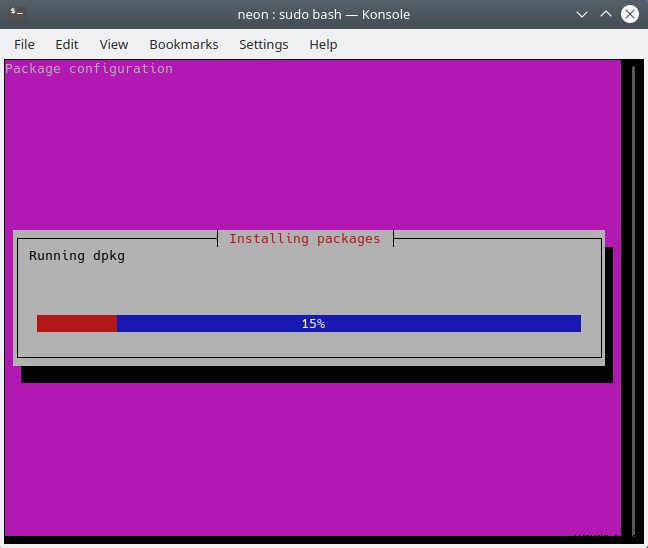The height and width of the screenshot is (548, 648).
Task: Open the View menu
Action: click(114, 44)
